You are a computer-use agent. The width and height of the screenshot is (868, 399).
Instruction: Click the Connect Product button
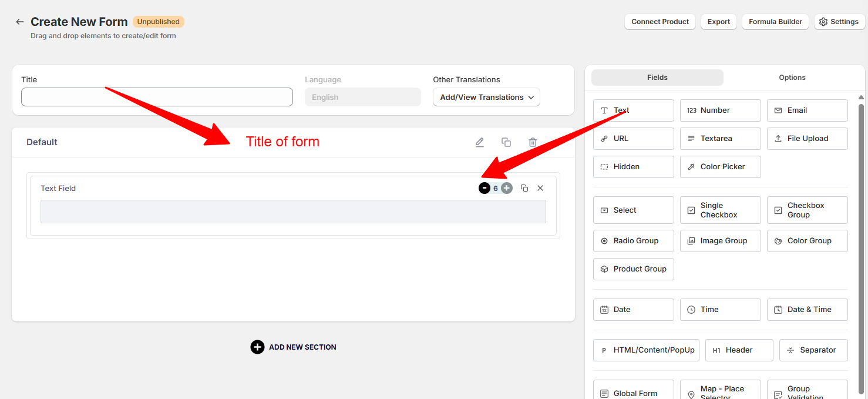(660, 22)
